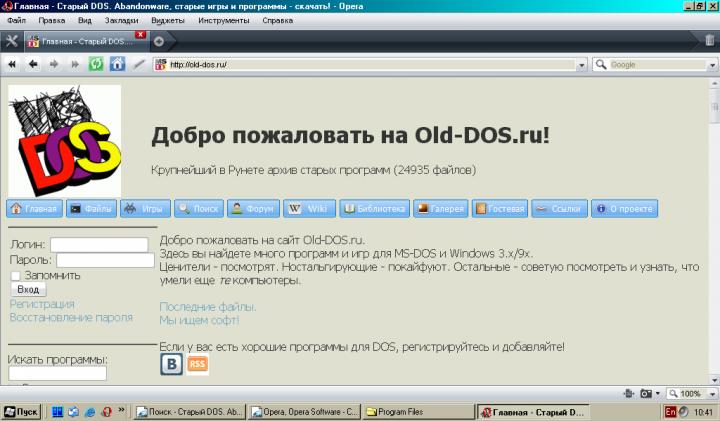The image size is (720, 421).
Task: Show hidden quick launch items chevron
Action: pos(121,410)
